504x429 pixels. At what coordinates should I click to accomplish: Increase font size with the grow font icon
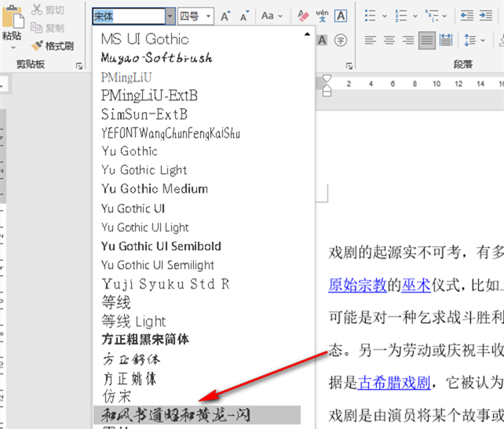[225, 16]
